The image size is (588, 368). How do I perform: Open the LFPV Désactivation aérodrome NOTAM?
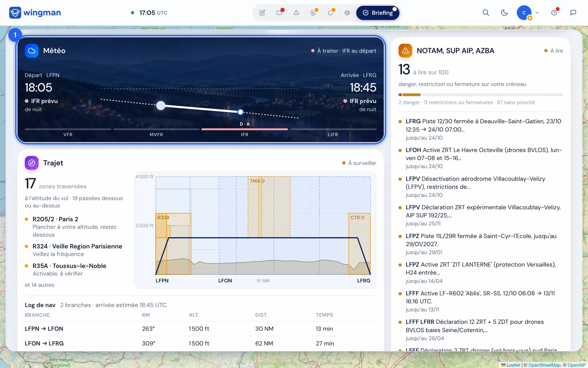(481, 187)
